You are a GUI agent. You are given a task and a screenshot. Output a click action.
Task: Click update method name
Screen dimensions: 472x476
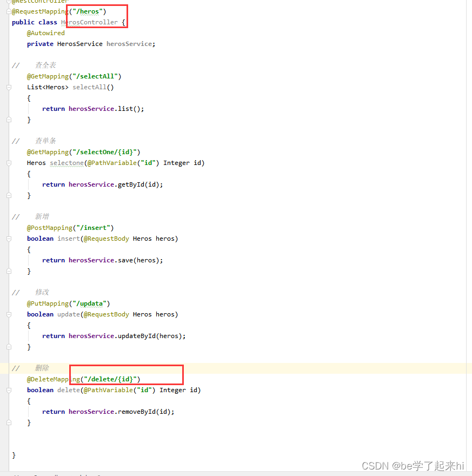(69, 314)
